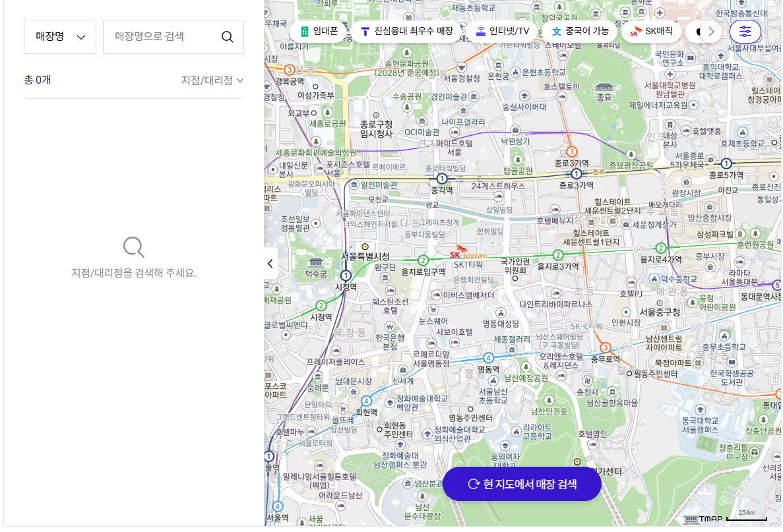Open the 매장명 search type dropdown
The height and width of the screenshot is (532, 783).
[x=60, y=37]
